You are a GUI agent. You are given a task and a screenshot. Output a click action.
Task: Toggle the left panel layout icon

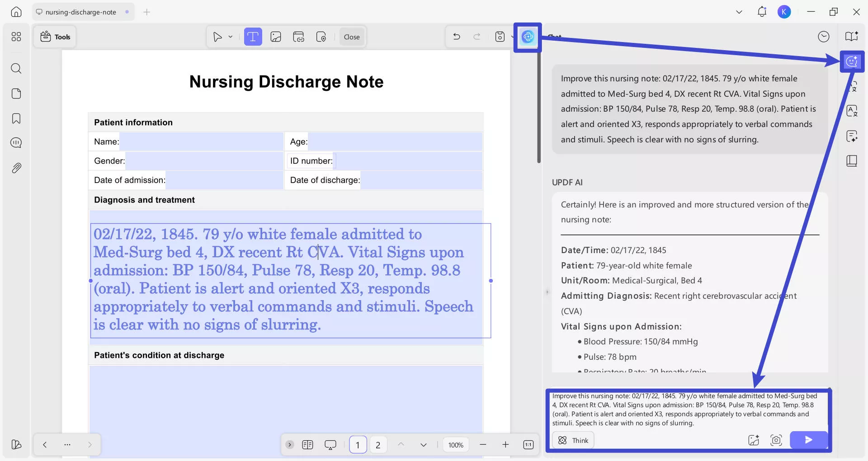pos(16,445)
